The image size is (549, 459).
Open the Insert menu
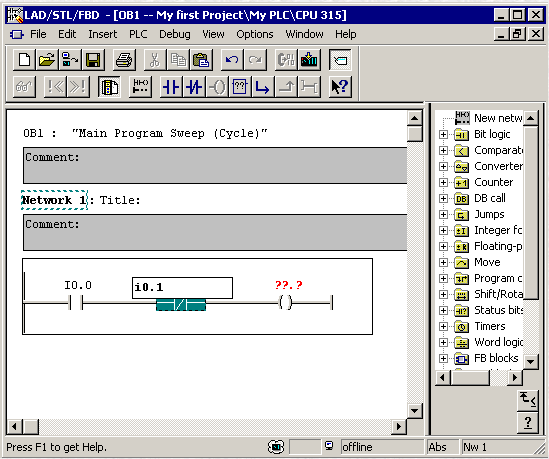click(x=103, y=34)
